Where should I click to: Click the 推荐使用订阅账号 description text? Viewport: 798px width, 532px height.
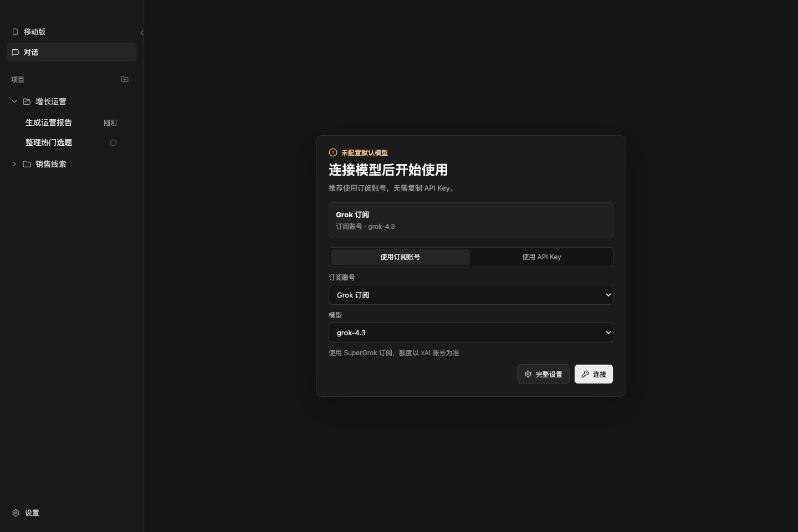[392, 188]
